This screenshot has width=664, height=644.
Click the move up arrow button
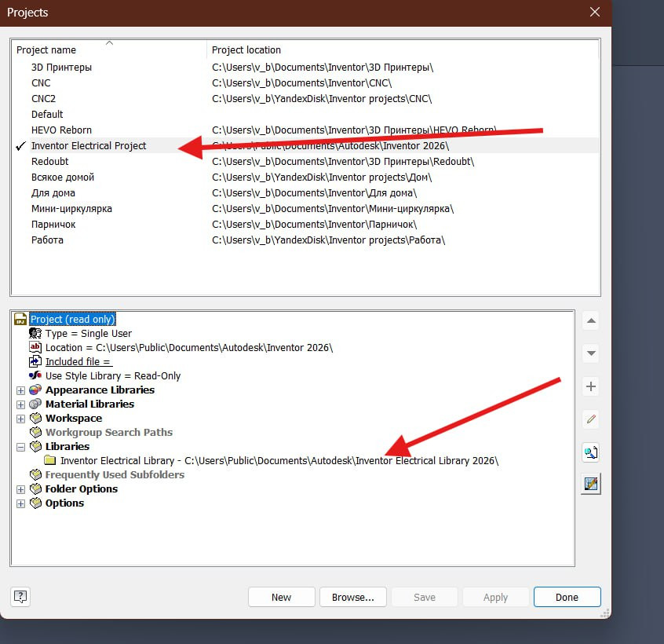[591, 320]
